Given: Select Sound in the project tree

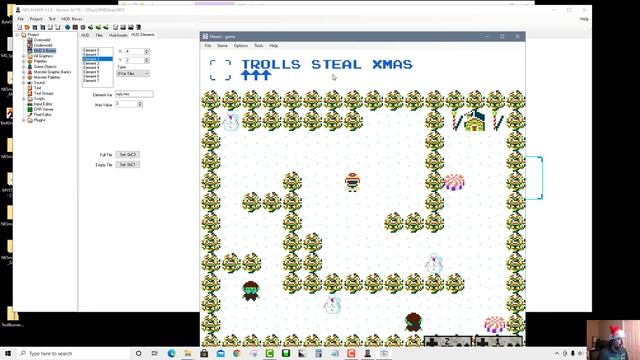Looking at the screenshot, I should (x=39, y=82).
